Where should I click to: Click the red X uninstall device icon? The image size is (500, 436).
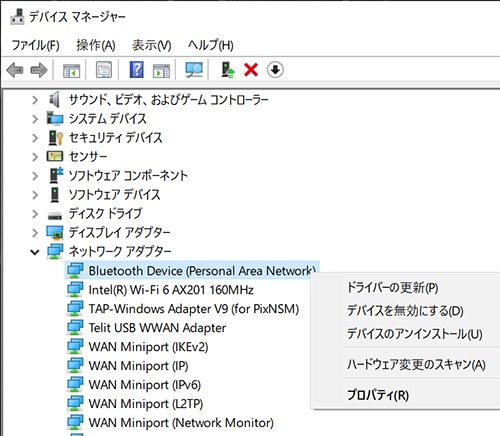(251, 70)
